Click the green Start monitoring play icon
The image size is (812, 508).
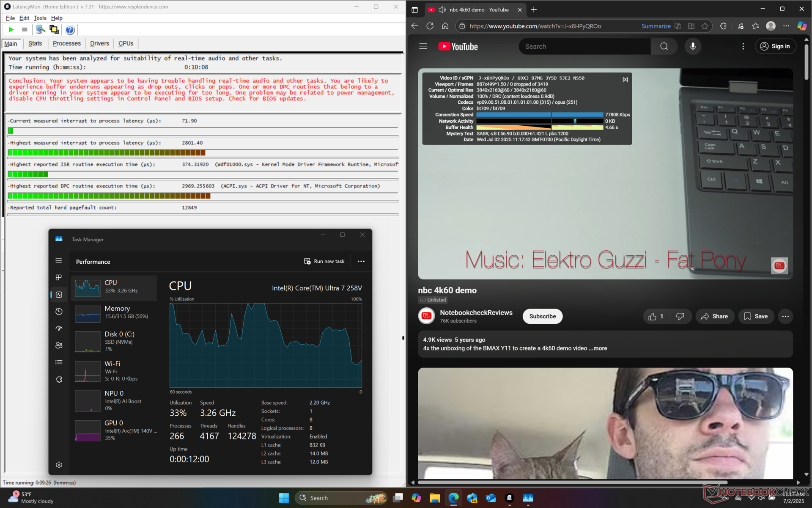point(11,30)
